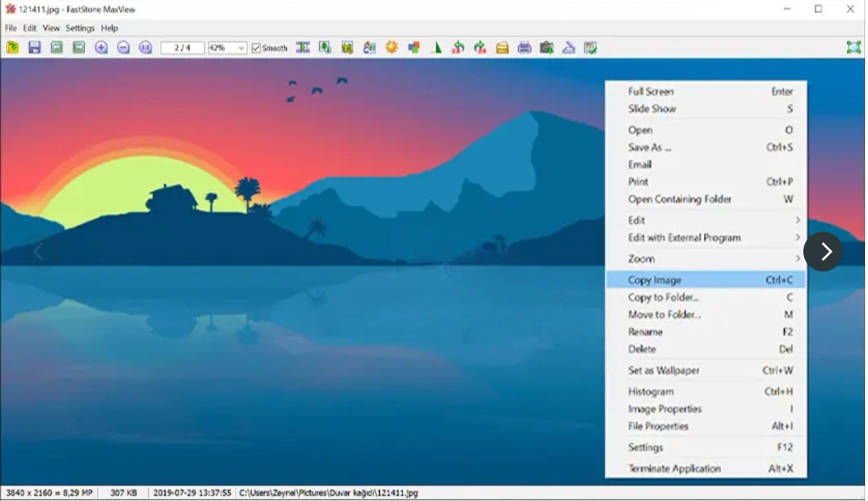Click the full screen icon at toolbar's right end
The image size is (868, 501).
[x=853, y=48]
